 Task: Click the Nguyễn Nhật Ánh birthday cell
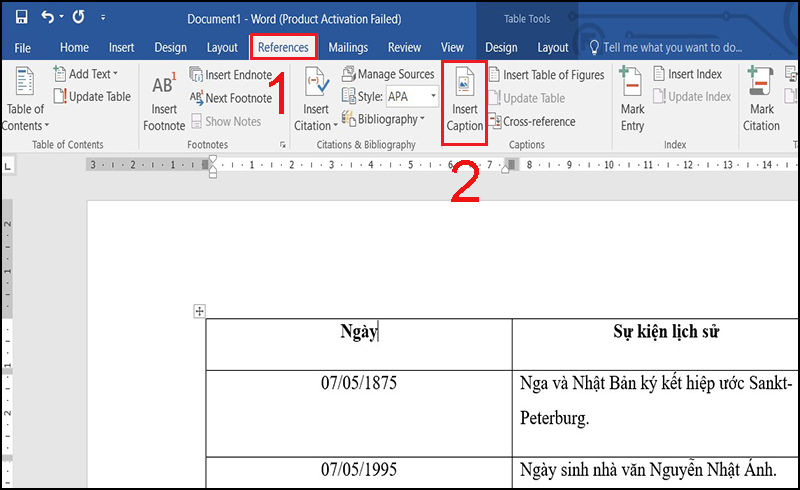point(656,473)
